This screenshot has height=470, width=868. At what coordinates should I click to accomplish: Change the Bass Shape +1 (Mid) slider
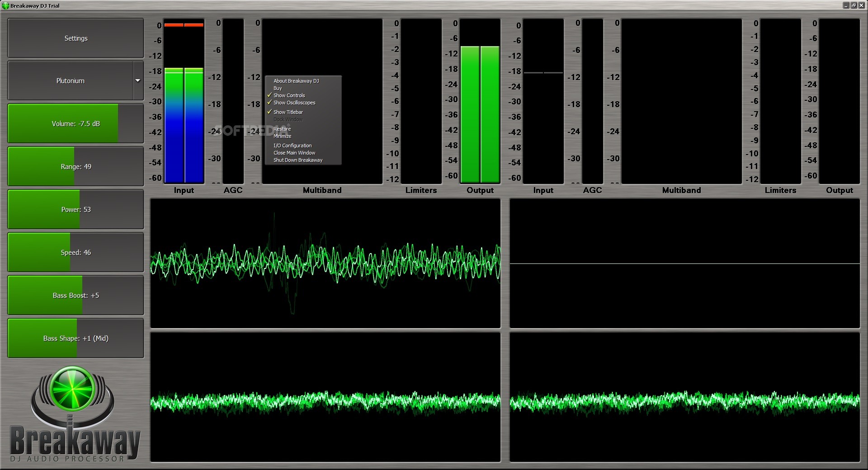point(75,338)
